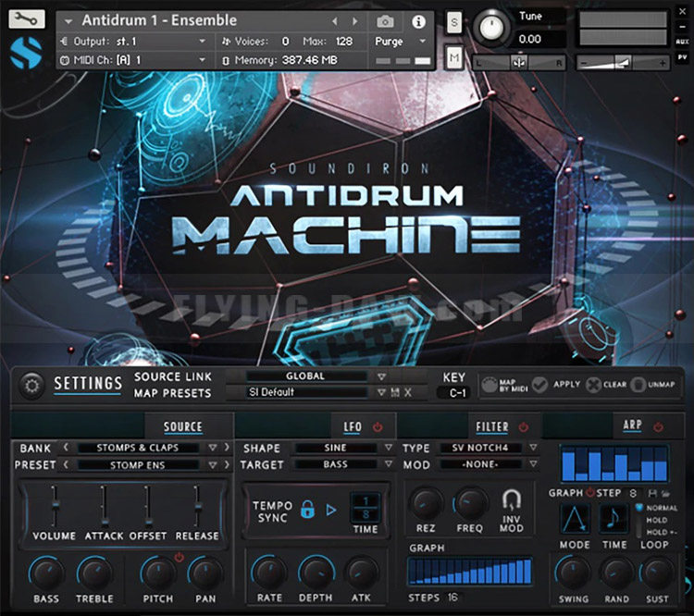Select previous preset left arrow

point(66,464)
